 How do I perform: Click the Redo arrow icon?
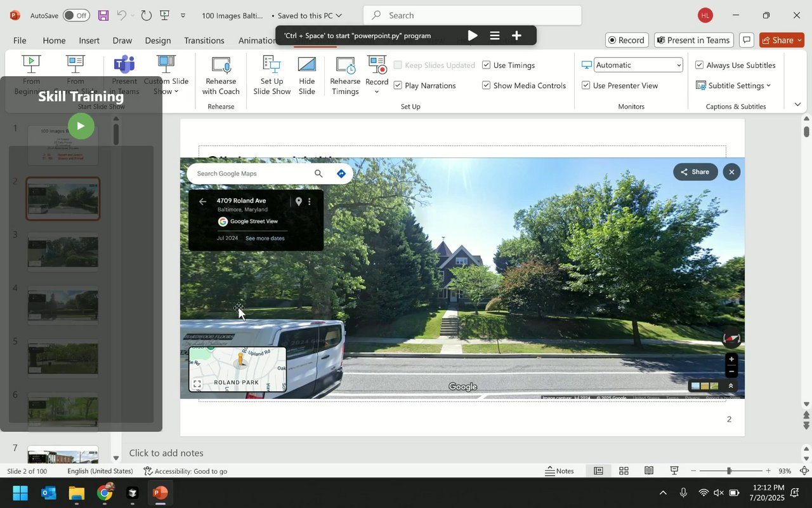tap(146, 15)
